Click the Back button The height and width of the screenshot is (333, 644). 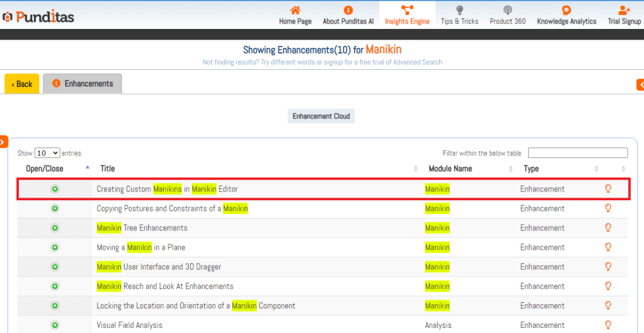click(x=22, y=84)
